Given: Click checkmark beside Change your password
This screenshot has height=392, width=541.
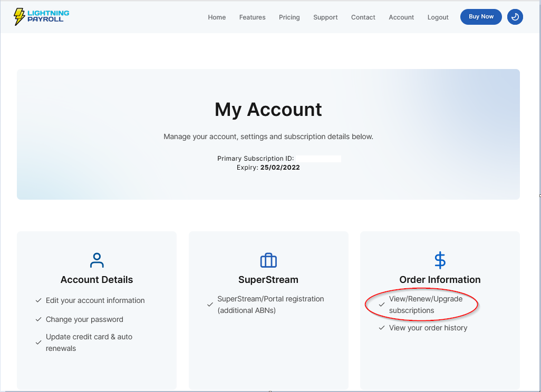Looking at the screenshot, I should pos(38,319).
